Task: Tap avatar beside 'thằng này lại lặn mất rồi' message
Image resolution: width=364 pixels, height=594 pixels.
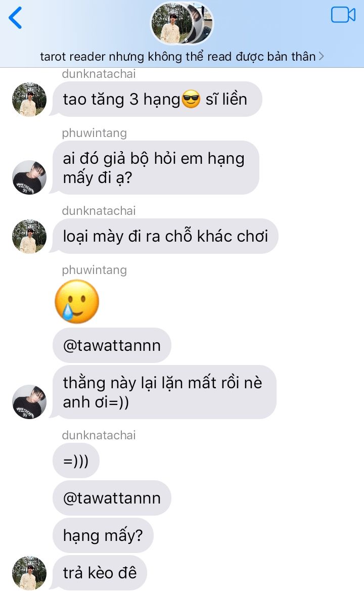Action: click(29, 402)
